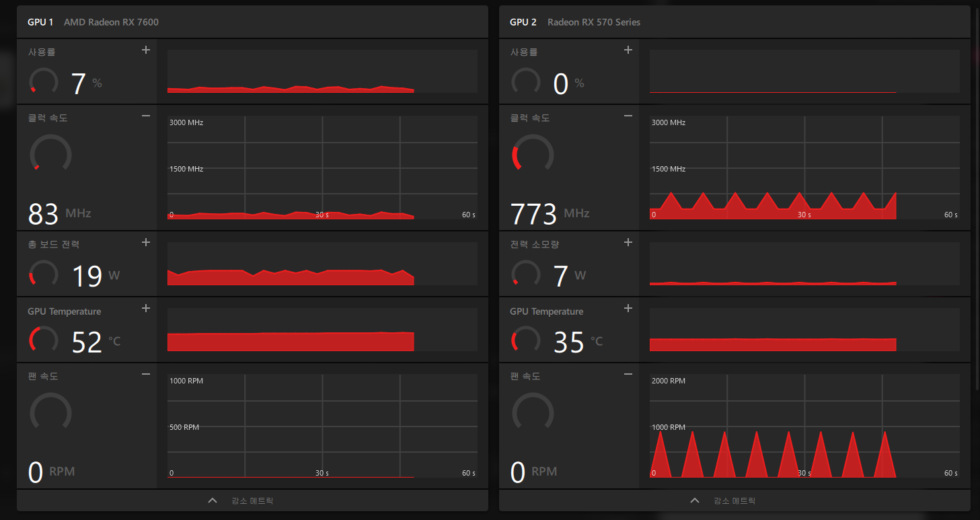Screen dimensions: 980x520
Task: Select the Radeon RX 570 Series header text
Action: (x=594, y=22)
